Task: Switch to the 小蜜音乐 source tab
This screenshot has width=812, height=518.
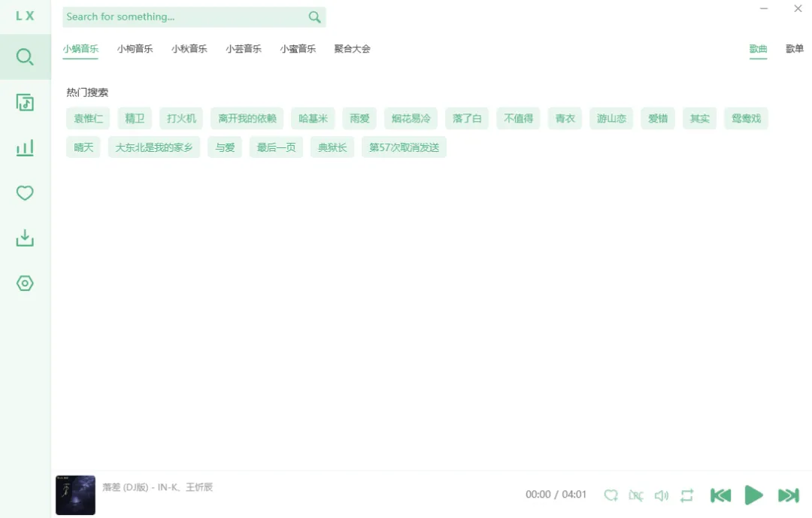Action: 298,49
